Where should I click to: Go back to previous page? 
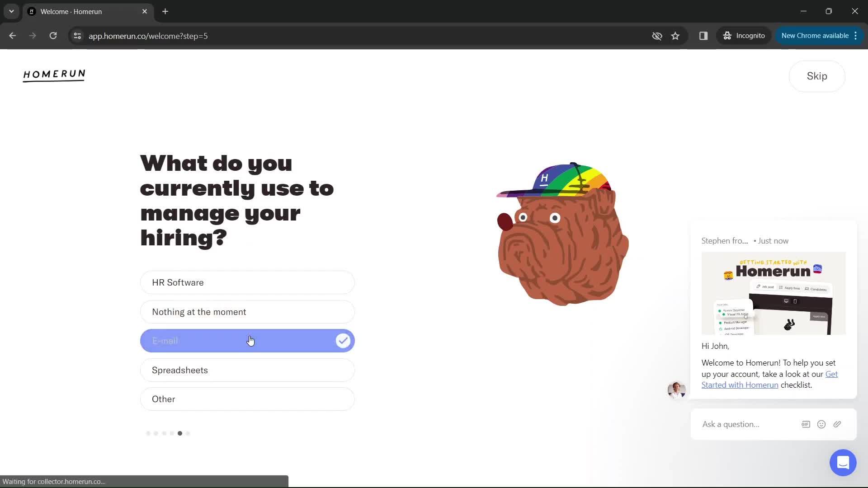pyautogui.click(x=13, y=36)
